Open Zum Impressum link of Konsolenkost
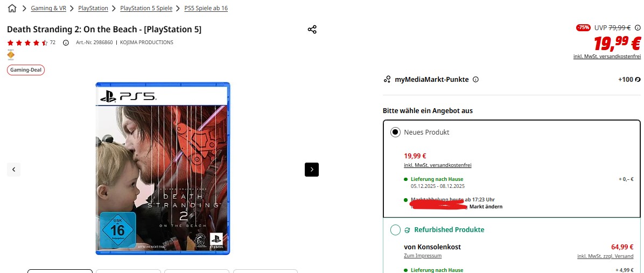 (x=423, y=256)
